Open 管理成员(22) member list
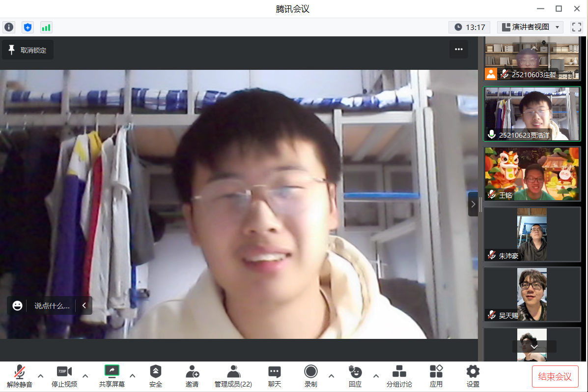The image size is (588, 392). (233, 376)
